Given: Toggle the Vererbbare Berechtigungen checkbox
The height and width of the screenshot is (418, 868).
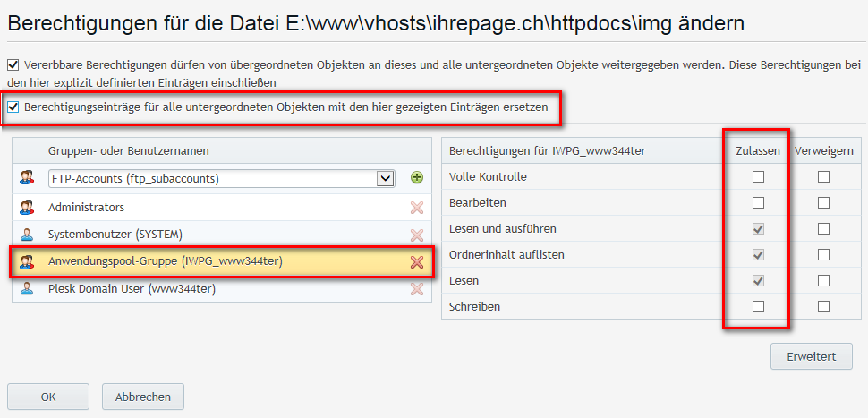Looking at the screenshot, I should point(13,65).
